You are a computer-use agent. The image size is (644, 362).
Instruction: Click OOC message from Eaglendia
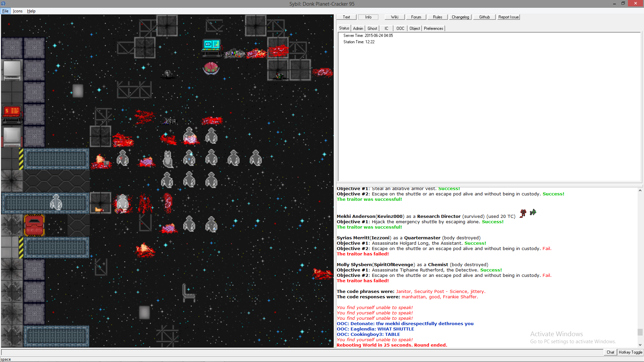click(x=375, y=329)
